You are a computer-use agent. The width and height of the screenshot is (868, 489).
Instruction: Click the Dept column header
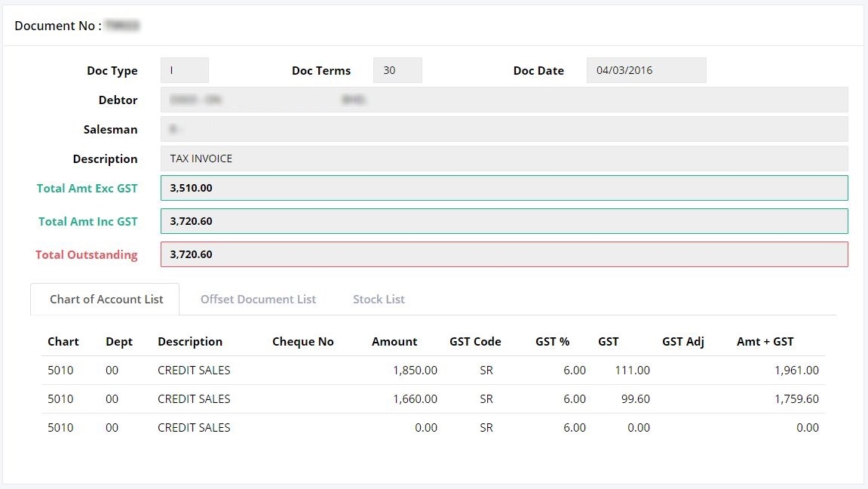click(119, 342)
